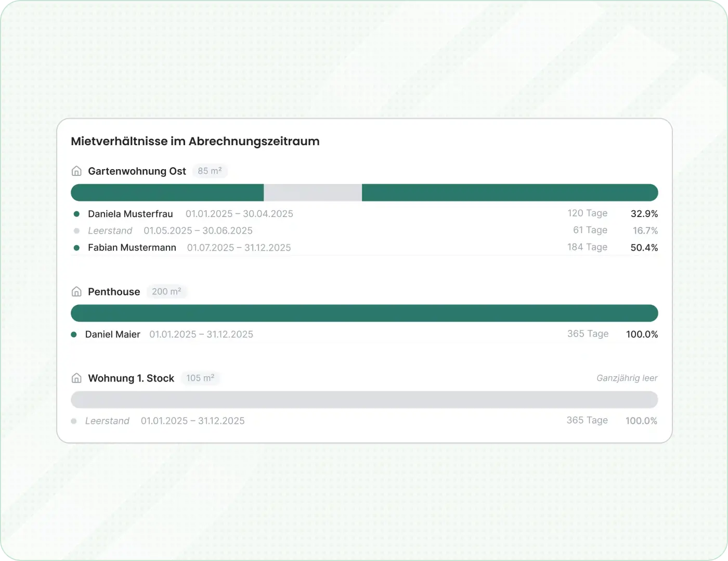Viewport: 728px width, 561px height.
Task: Click the green dot next to Fabian Mustermann
Action: tap(76, 247)
